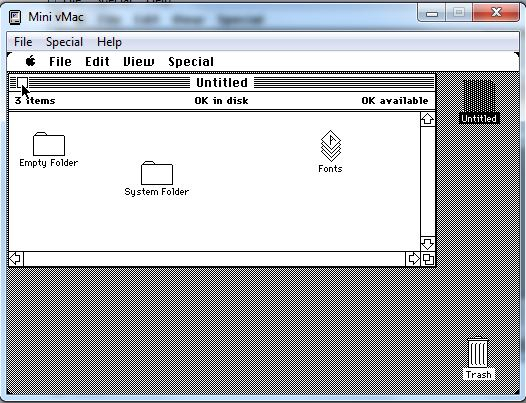Image resolution: width=526 pixels, height=403 pixels.
Task: Select the Trash can icon
Action: pos(478,352)
